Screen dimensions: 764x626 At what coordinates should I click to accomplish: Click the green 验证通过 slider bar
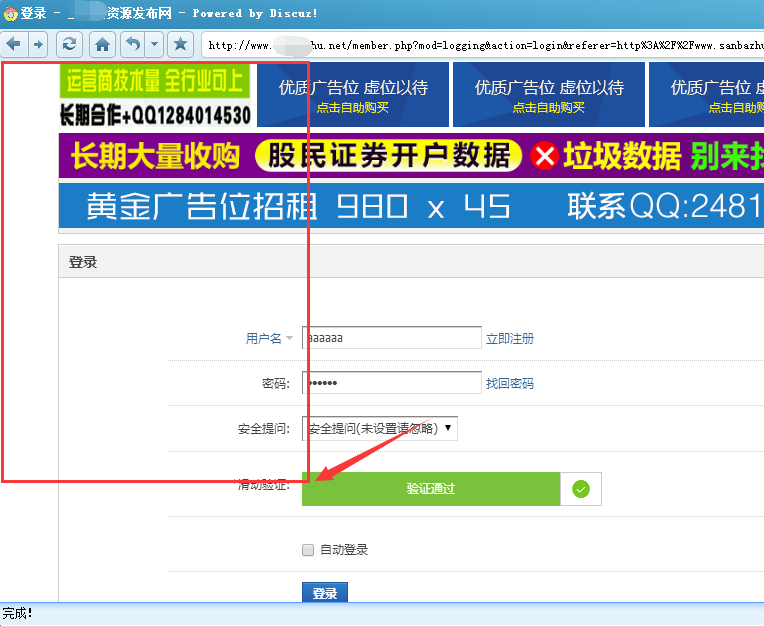[430, 489]
